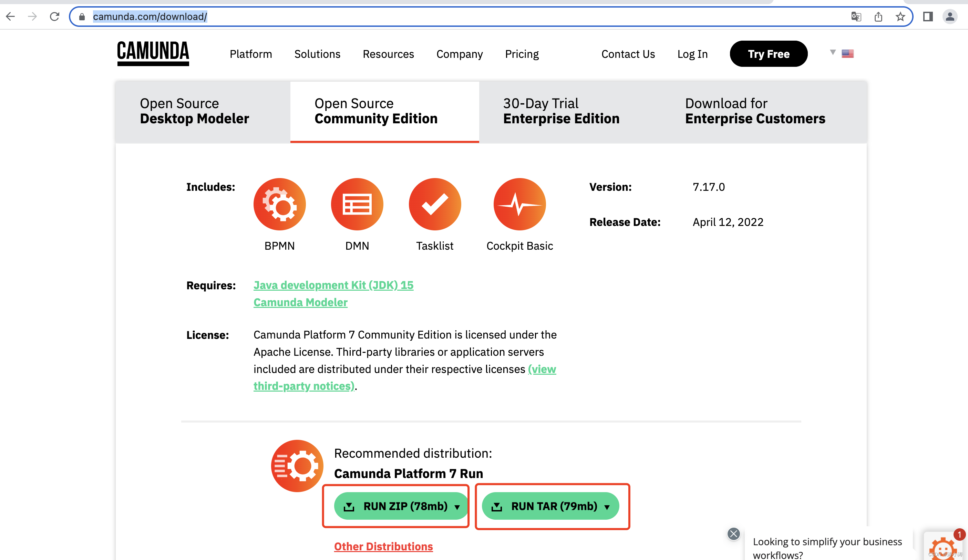Open the Solutions menu
968x560 pixels.
tap(317, 54)
